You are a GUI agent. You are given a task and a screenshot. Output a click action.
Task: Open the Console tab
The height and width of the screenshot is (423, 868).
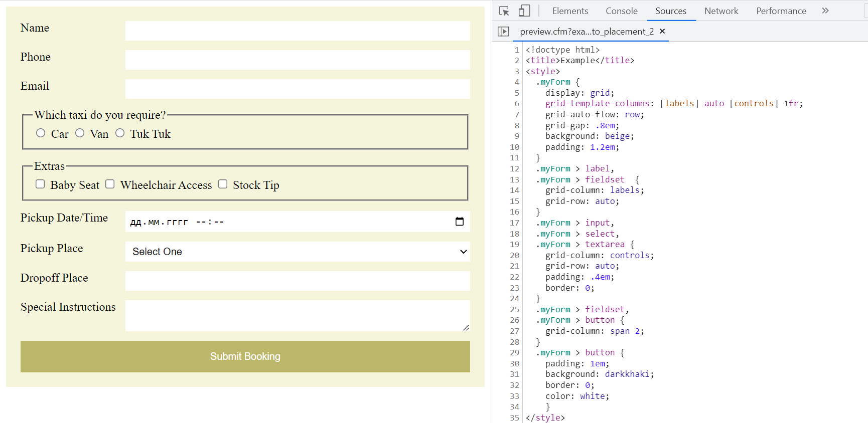(621, 11)
